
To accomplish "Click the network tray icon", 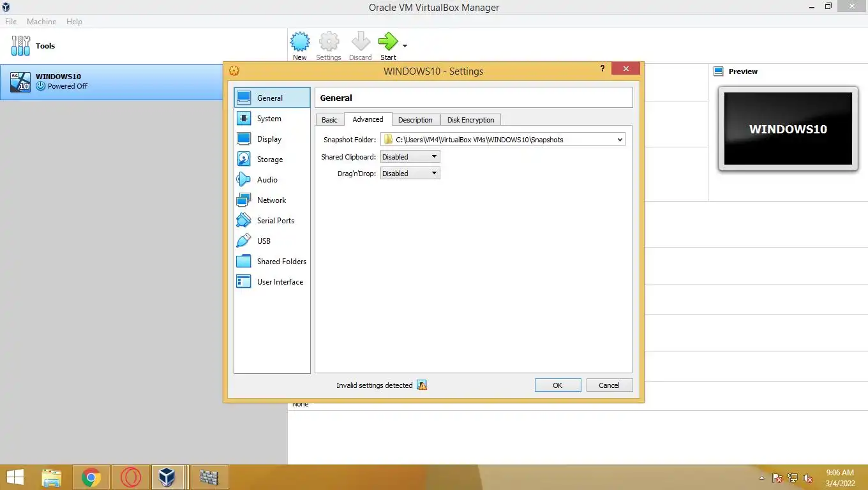I will click(793, 478).
